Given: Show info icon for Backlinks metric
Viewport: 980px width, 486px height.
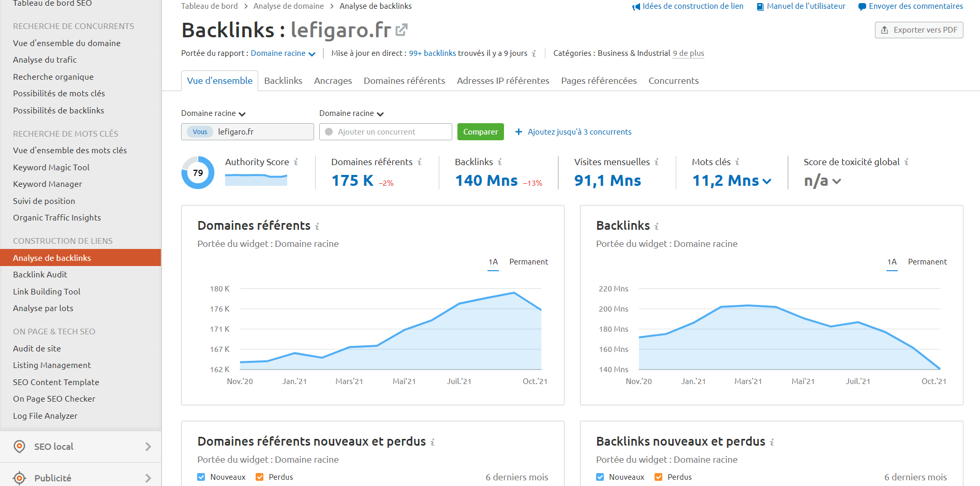Looking at the screenshot, I should tap(500, 162).
